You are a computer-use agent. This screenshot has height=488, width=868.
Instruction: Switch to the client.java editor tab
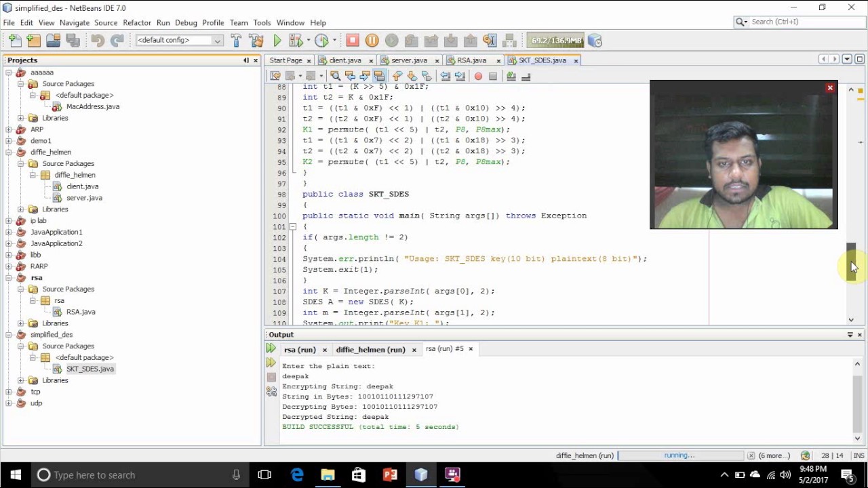345,60
